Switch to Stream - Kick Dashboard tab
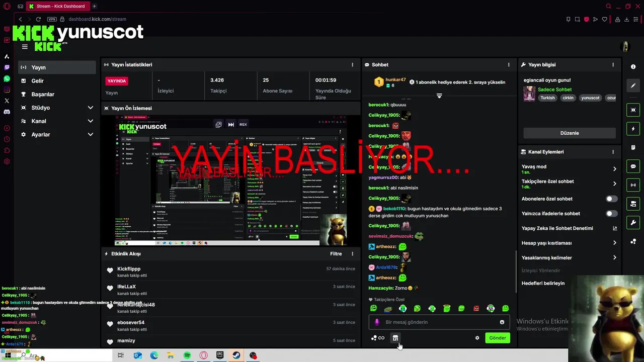This screenshot has width=644, height=362. point(57,6)
